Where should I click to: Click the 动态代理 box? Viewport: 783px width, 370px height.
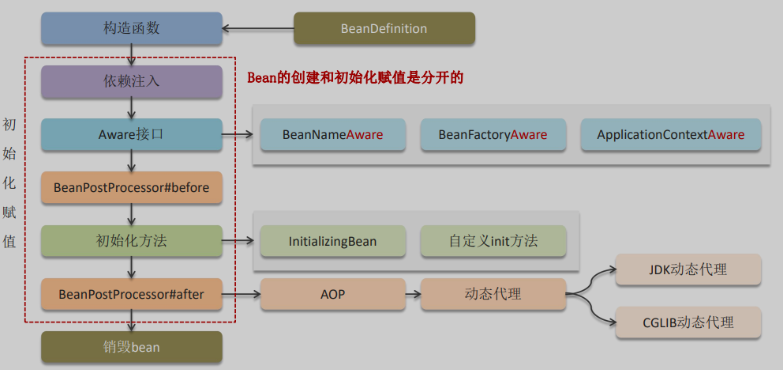[493, 294]
